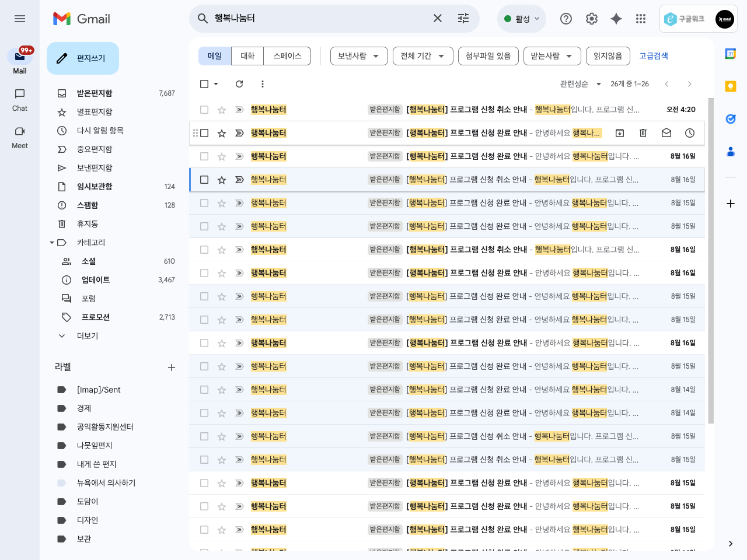The image size is (747, 560).
Task: Expand the 보낸사람 filter dropdown
Action: [x=358, y=56]
